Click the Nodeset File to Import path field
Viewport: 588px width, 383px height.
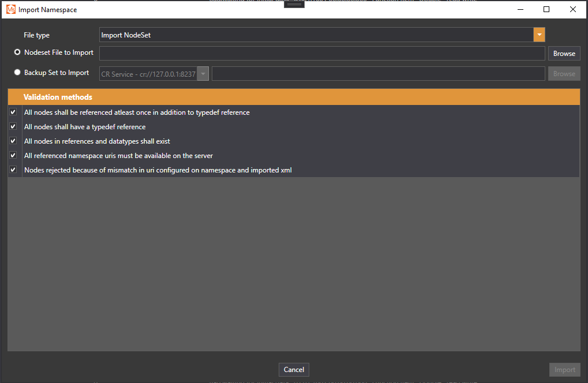pos(322,54)
